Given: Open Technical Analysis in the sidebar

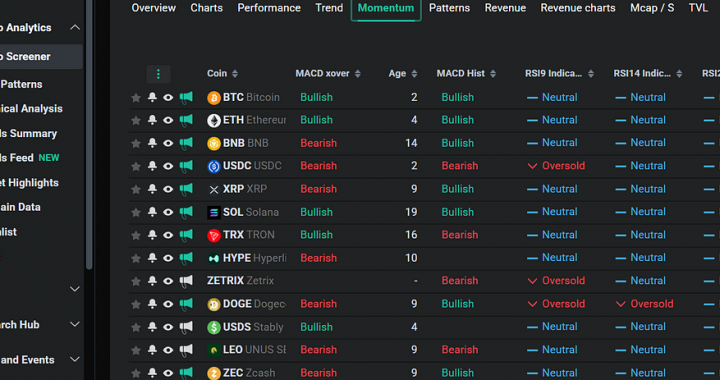Looking at the screenshot, I should tap(31, 109).
